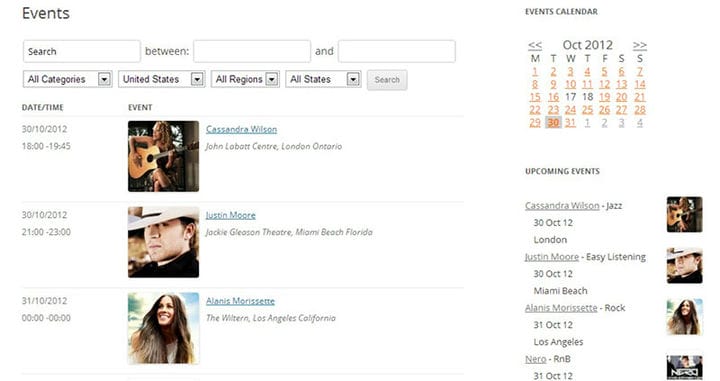Select October 10 in the calendar

pos(570,84)
